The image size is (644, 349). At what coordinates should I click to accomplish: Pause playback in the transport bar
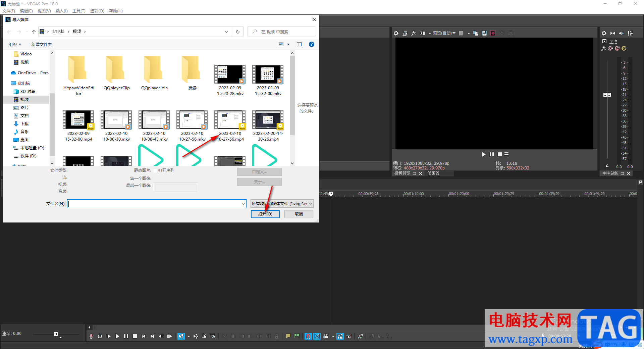[126, 336]
